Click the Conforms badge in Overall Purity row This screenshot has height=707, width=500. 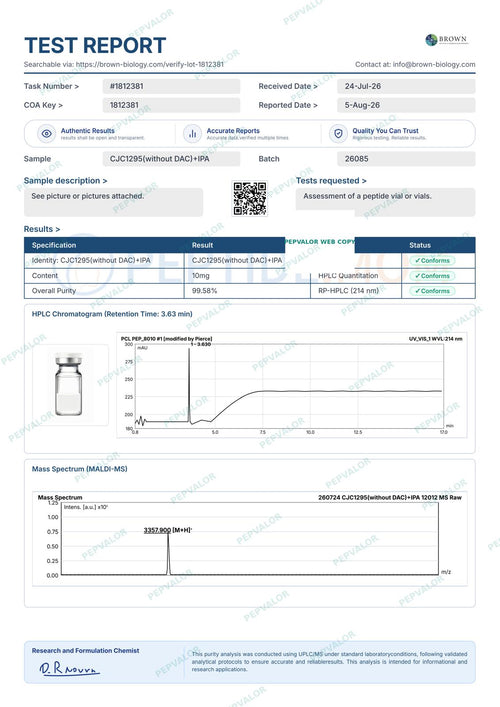[x=432, y=291]
